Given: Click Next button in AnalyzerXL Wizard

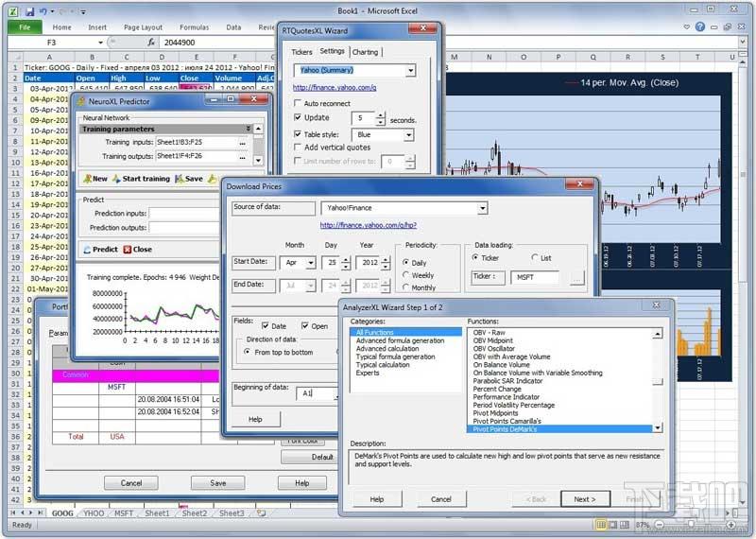Looking at the screenshot, I should click(x=585, y=499).
